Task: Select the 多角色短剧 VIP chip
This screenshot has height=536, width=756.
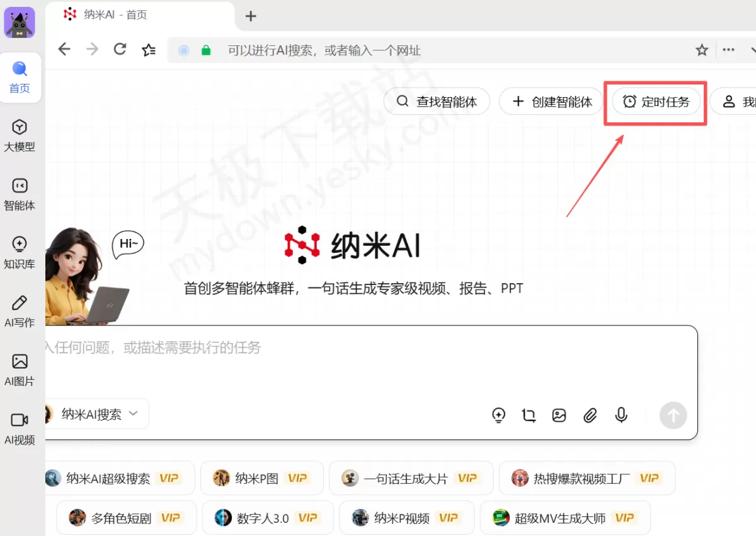Action: click(x=127, y=518)
